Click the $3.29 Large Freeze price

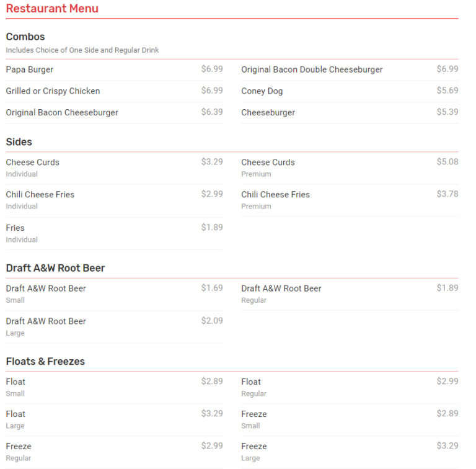click(447, 445)
